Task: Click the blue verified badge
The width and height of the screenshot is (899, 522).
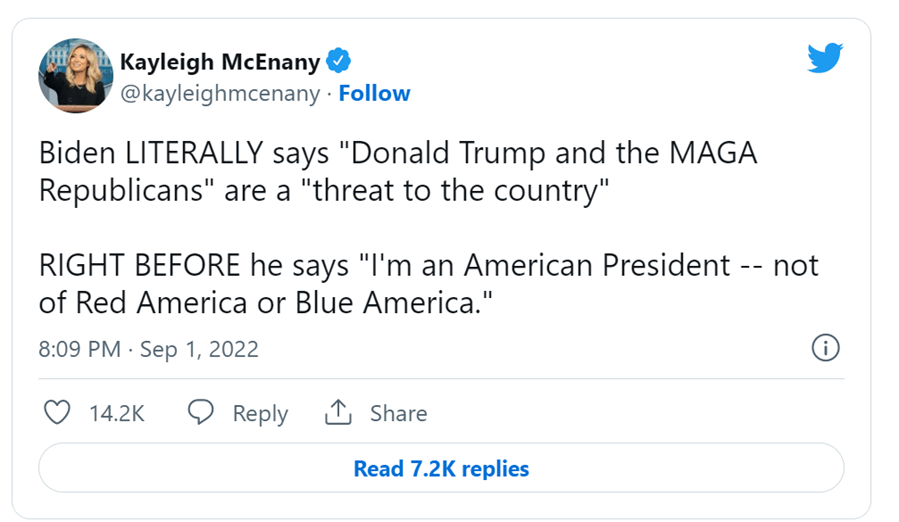Action: (x=340, y=61)
